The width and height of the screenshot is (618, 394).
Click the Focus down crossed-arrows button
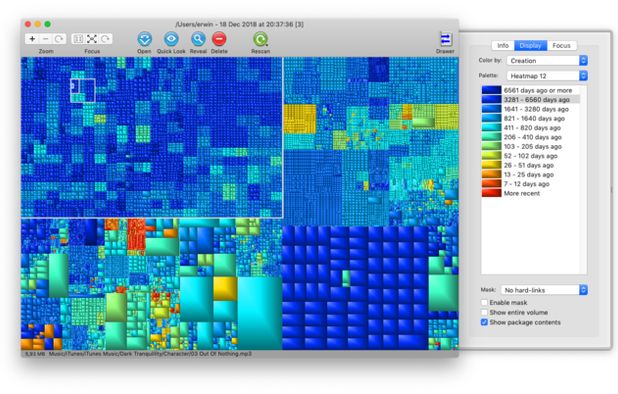(92, 39)
